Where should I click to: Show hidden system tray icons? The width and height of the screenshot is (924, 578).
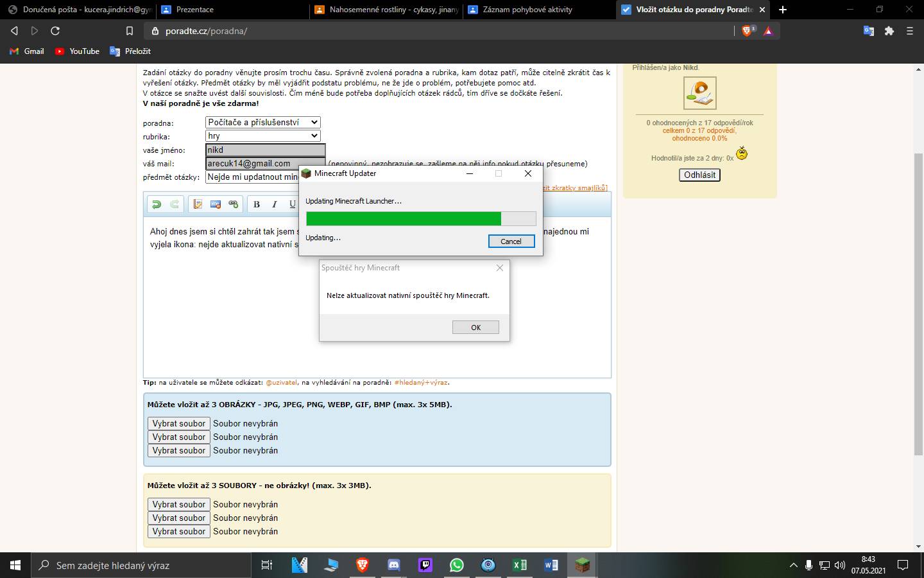pos(794,565)
